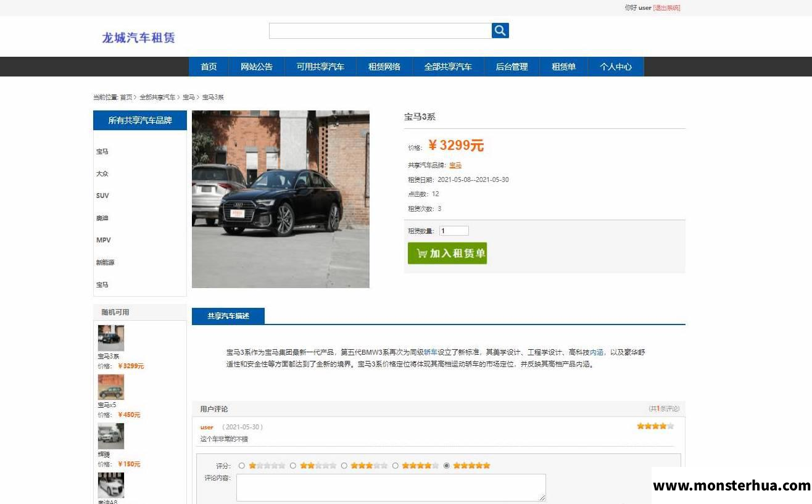Select the one-star rating radio button
The image size is (812, 504).
tap(242, 466)
